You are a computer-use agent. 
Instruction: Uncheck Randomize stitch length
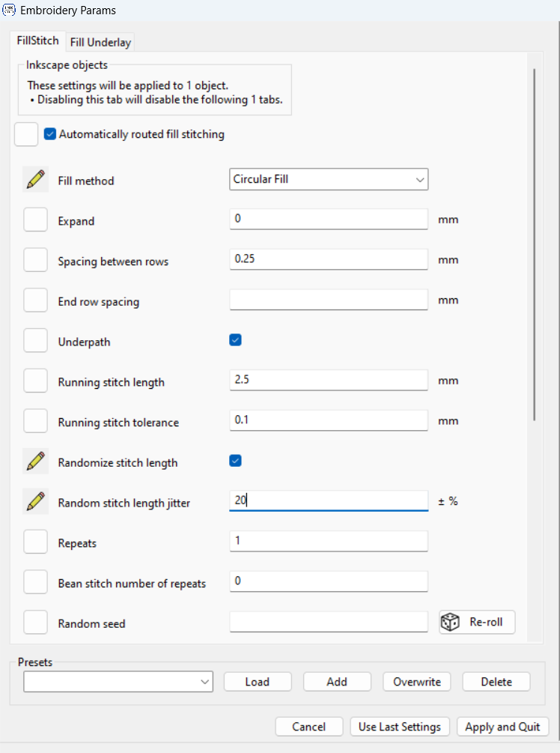point(236,461)
